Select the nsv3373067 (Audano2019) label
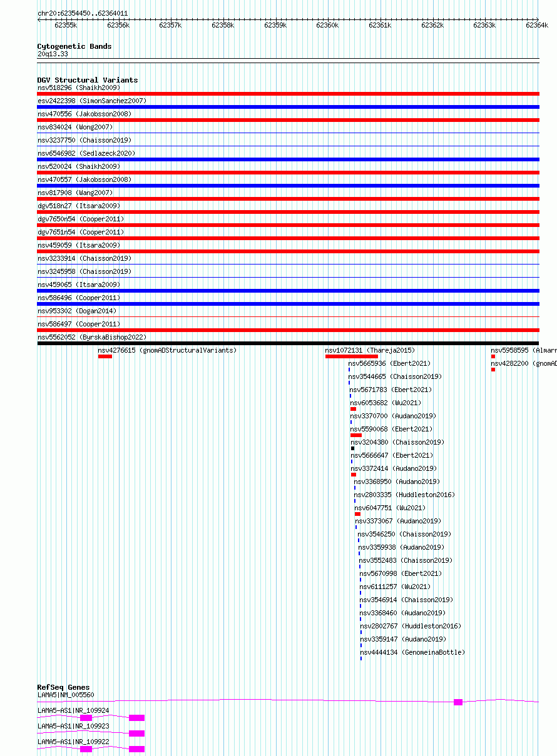Viewport: 557px width, 756px height. tap(399, 521)
